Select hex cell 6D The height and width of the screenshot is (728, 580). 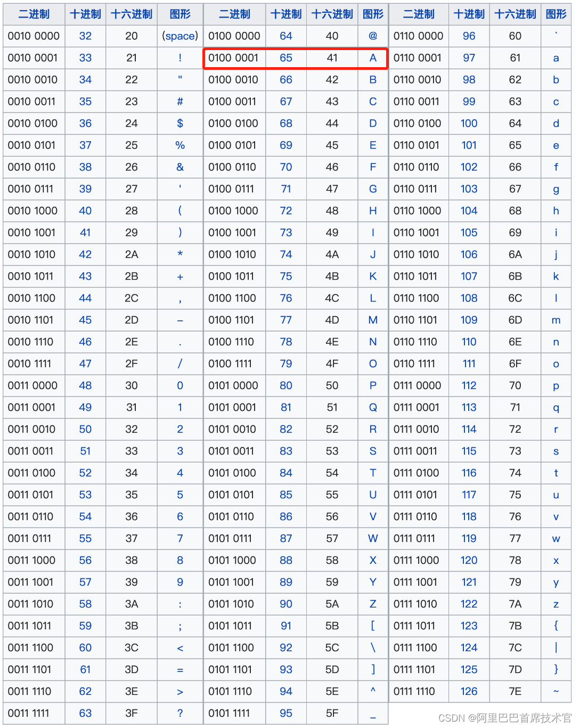pos(515,320)
